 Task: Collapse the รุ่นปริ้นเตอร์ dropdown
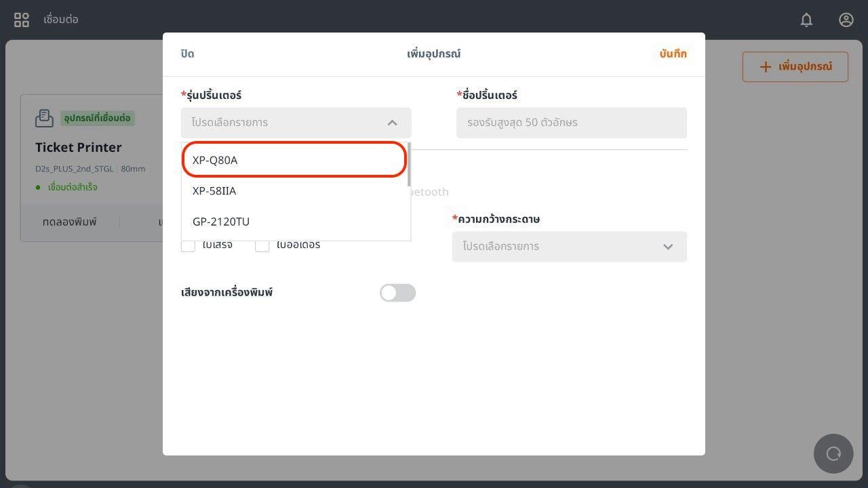(x=392, y=123)
